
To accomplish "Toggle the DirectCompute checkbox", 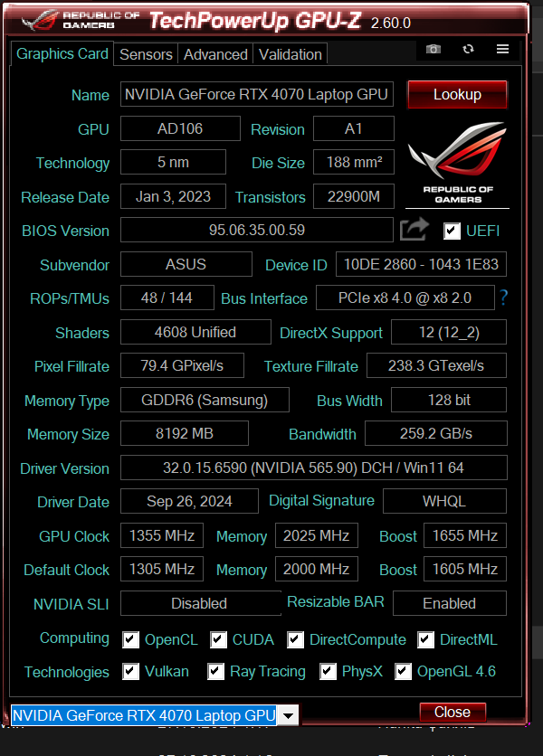I will click(x=295, y=639).
